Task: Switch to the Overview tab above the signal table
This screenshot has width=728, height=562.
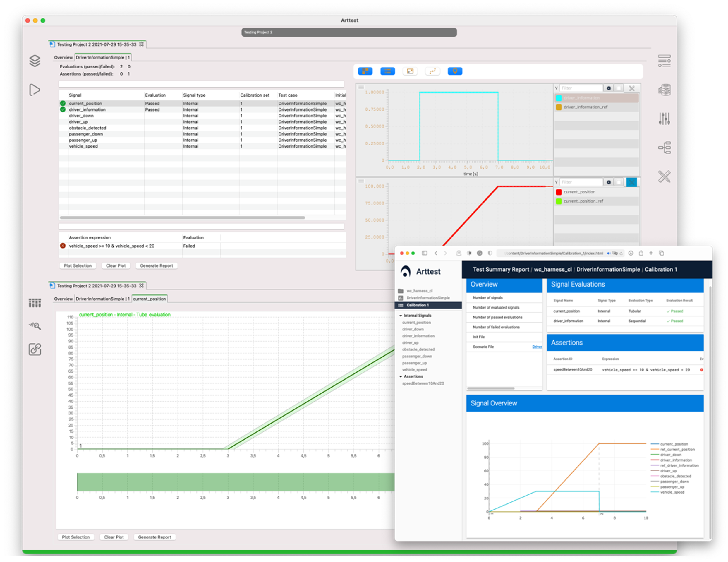Action: pyautogui.click(x=63, y=57)
